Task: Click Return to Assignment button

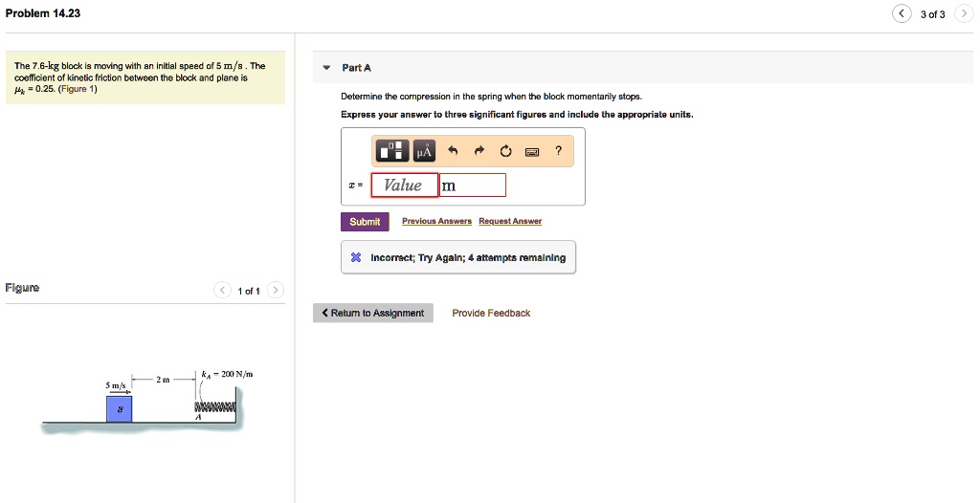Action: coord(373,313)
